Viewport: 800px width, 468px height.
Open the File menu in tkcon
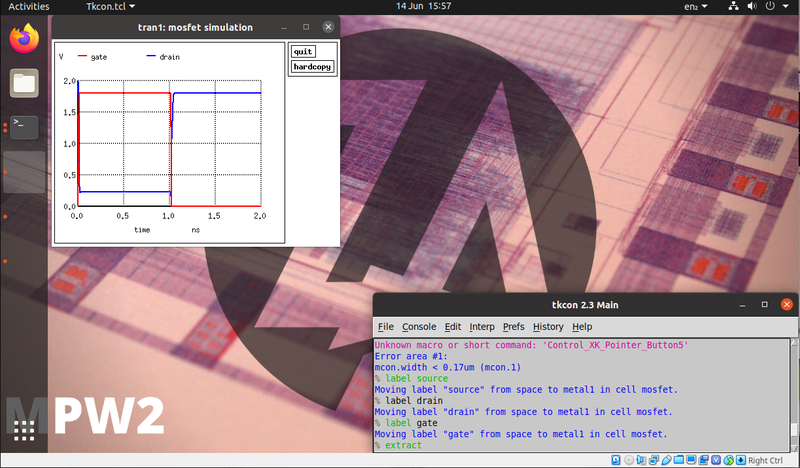385,326
